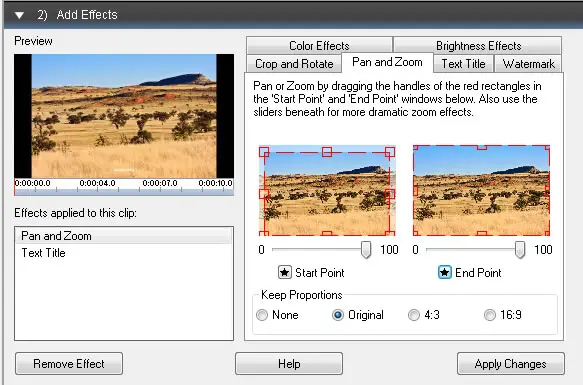The image size is (583, 385).
Task: Open Help for effects
Action: tap(289, 363)
